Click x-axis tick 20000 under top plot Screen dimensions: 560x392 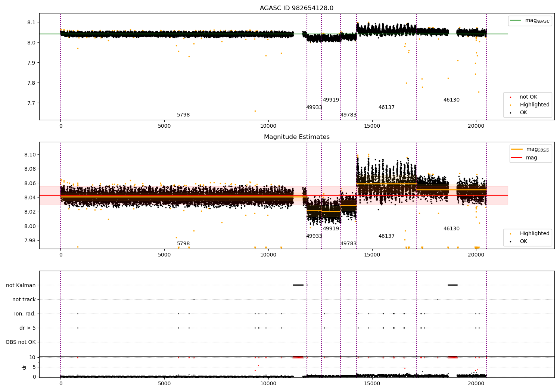476,126
